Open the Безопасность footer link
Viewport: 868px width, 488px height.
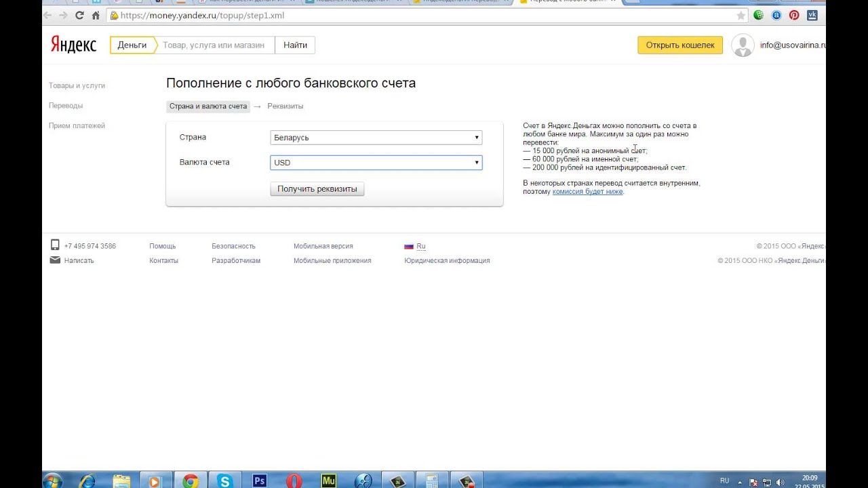coord(233,246)
